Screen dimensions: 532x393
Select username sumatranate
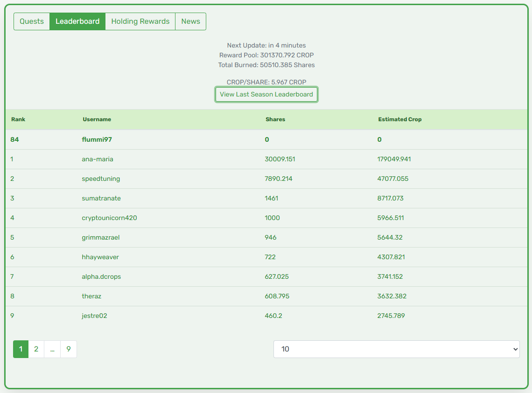(101, 199)
